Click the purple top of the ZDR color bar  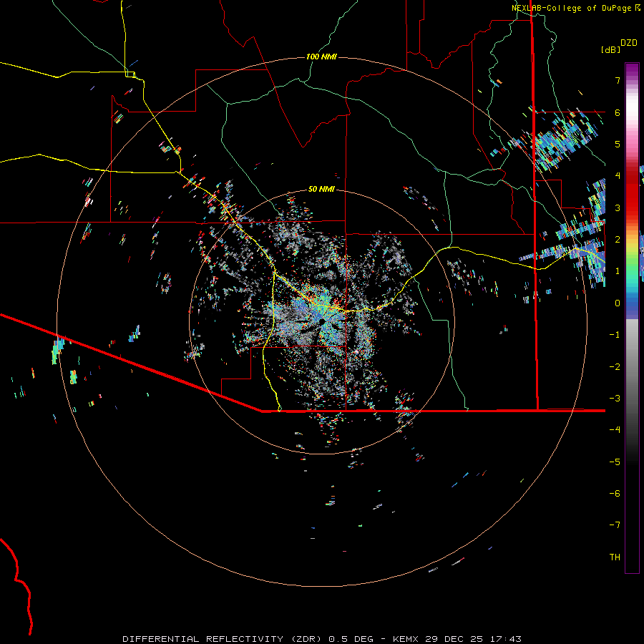tap(632, 70)
